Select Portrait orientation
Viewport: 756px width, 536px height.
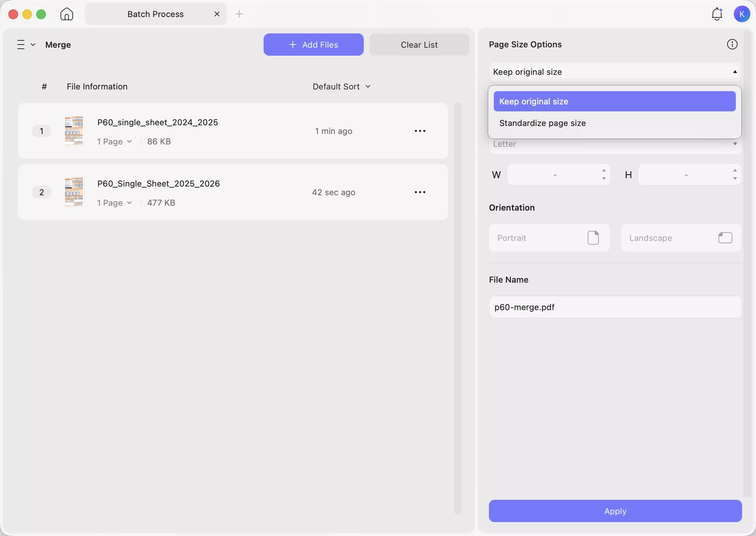pyautogui.click(x=549, y=238)
